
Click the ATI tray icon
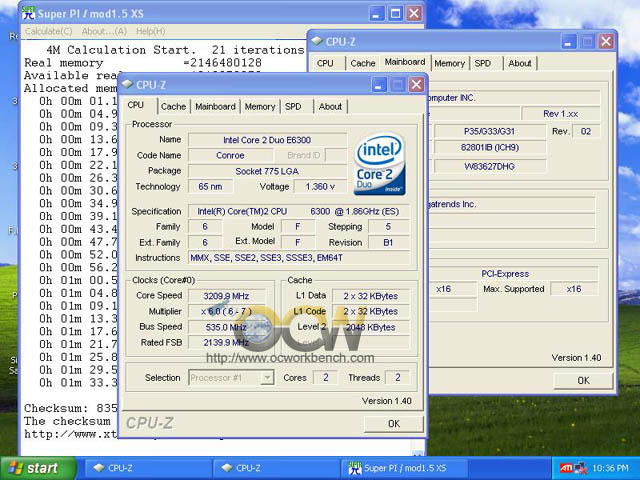pos(566,468)
